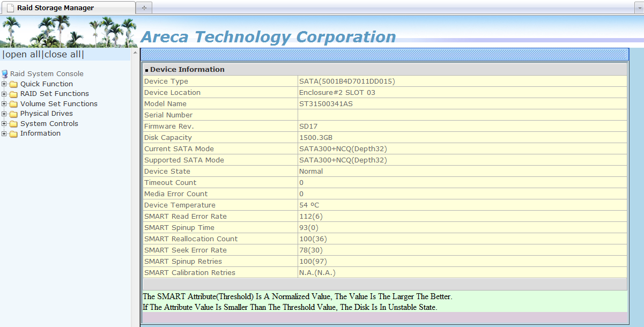Click the Quick Function folder icon
Screen dimensions: 644x327
tap(13, 84)
